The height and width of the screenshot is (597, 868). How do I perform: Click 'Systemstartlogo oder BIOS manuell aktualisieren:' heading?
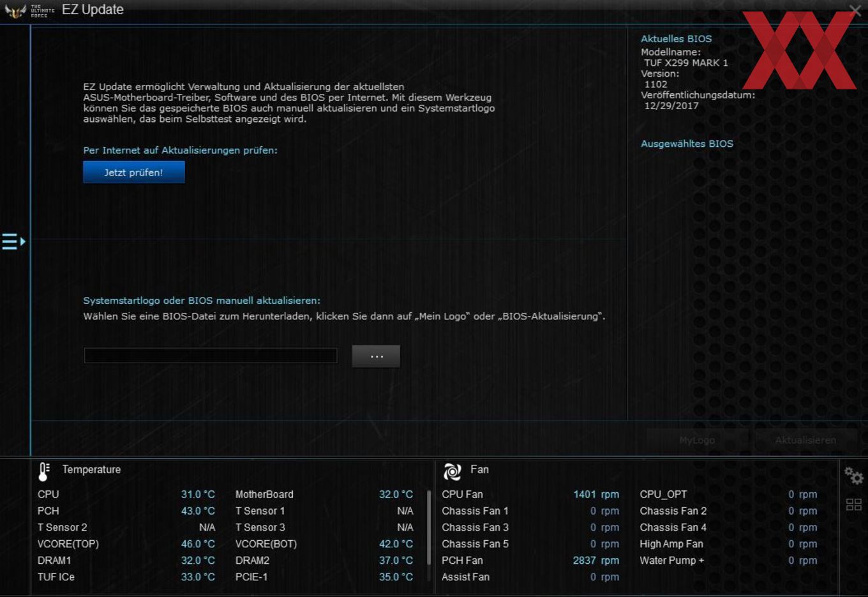(x=202, y=301)
